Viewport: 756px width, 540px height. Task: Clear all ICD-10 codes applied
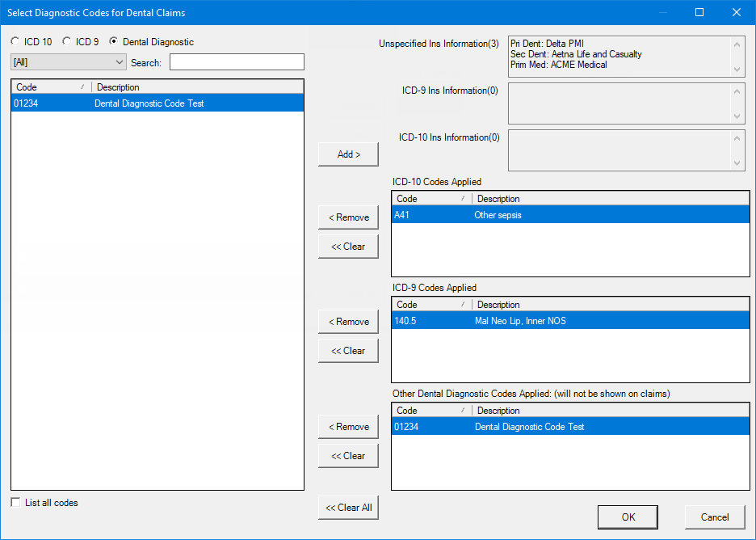(348, 247)
